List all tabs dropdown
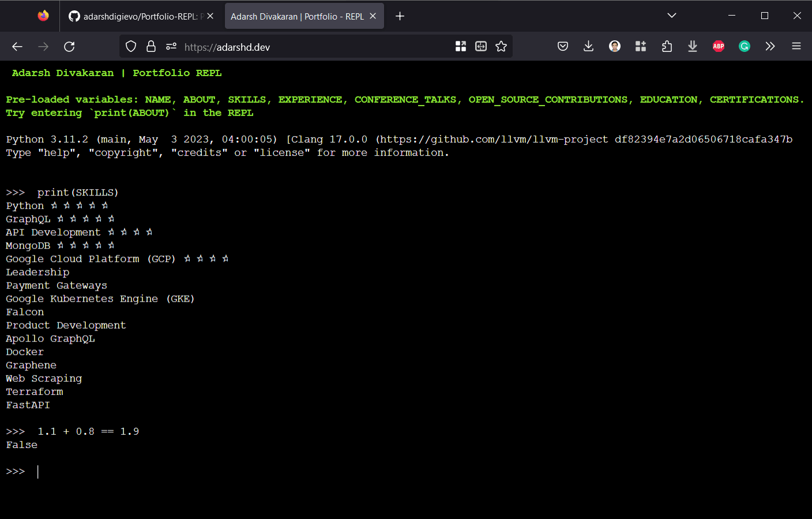This screenshot has height=519, width=812. 672,16
